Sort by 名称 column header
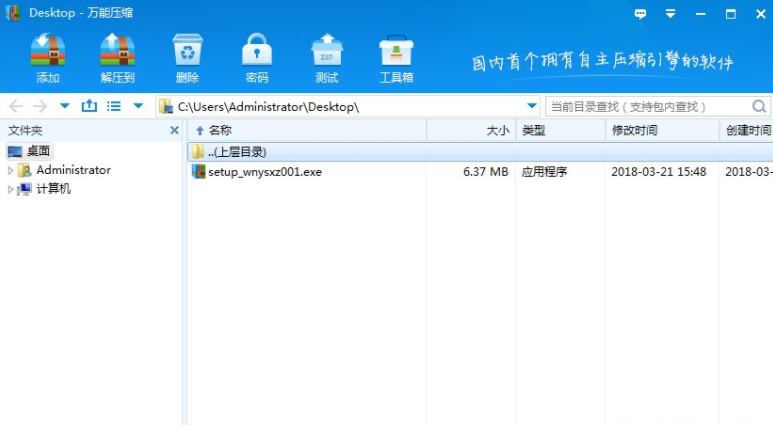Image resolution: width=773 pixels, height=425 pixels. [307, 130]
